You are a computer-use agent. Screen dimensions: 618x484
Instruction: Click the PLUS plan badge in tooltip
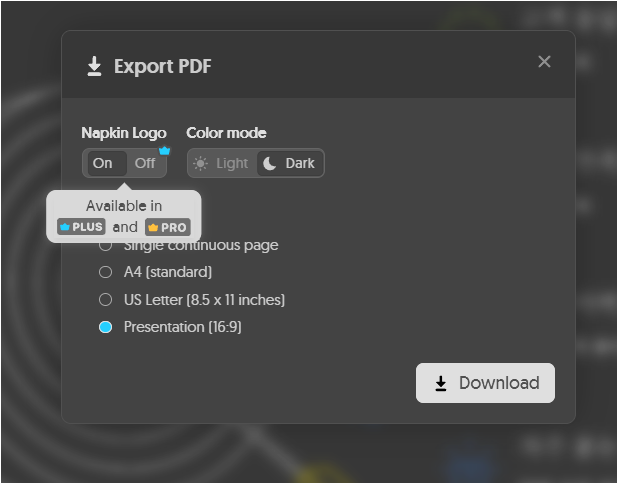click(82, 227)
